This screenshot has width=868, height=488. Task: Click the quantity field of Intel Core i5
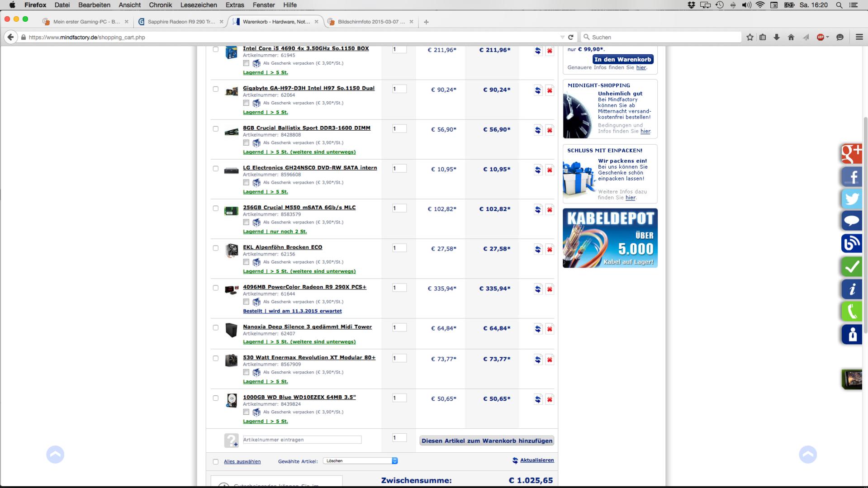399,49
